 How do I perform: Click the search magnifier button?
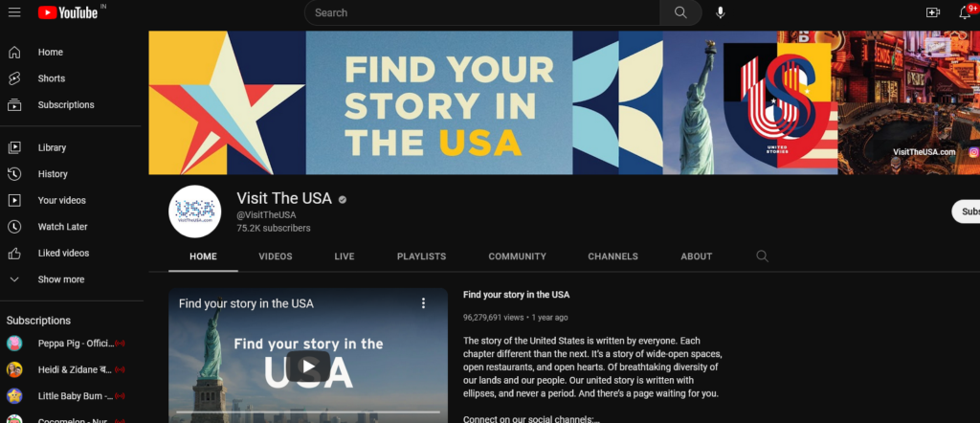pos(680,12)
